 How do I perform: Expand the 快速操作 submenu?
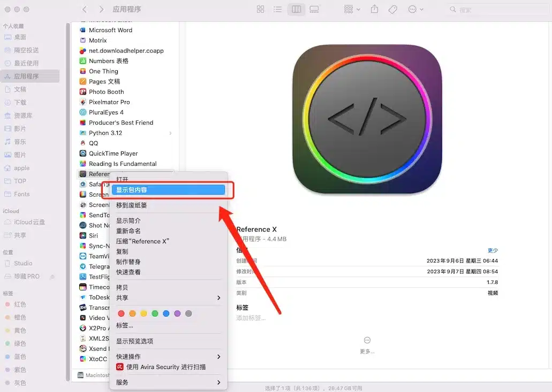(x=168, y=357)
